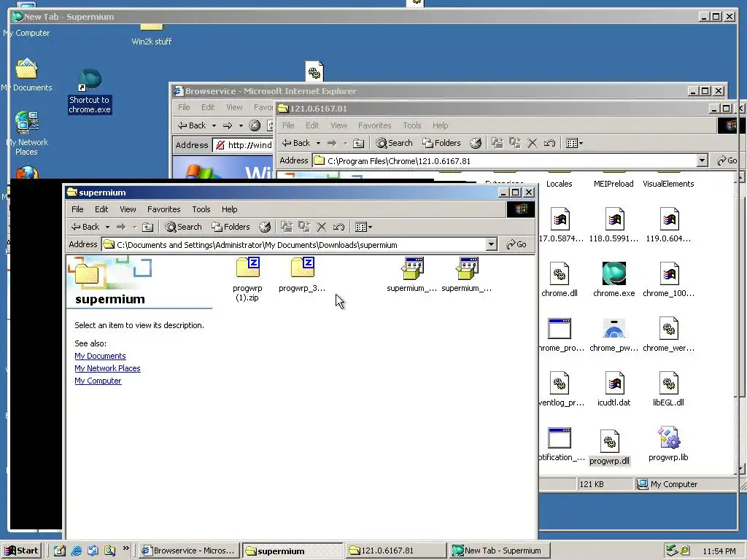The width and height of the screenshot is (747, 560).
Task: Follow the My Network Places link
Action: 107,368
